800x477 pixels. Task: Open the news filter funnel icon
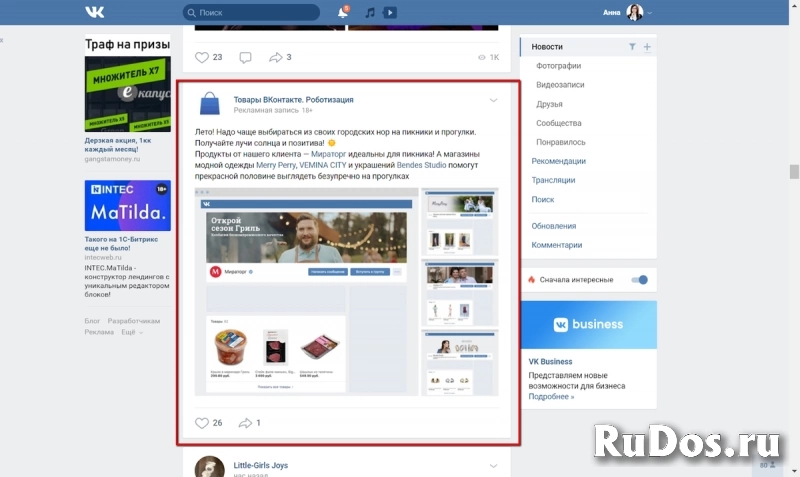632,46
